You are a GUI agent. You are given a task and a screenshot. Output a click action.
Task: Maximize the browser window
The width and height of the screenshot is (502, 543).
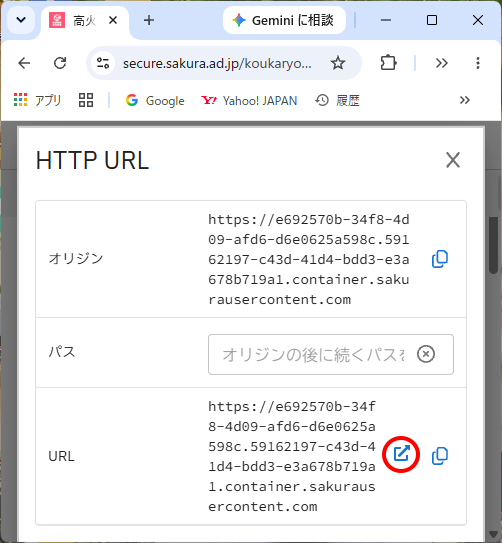coord(432,20)
